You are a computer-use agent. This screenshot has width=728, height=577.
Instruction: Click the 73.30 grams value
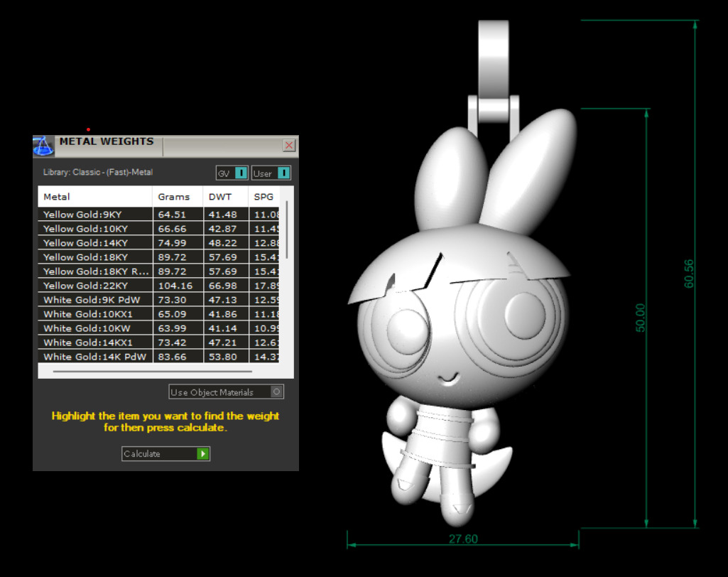point(172,300)
